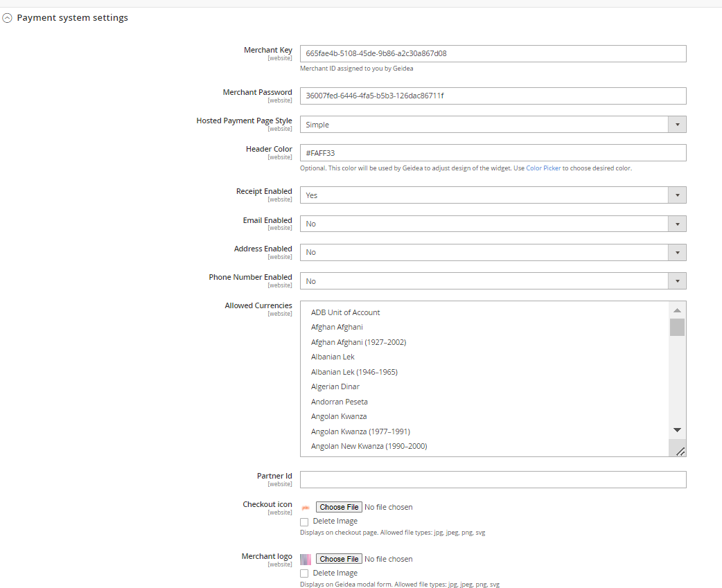The height and width of the screenshot is (588, 722).
Task: Choose File for Merchant logo
Action: tap(339, 559)
